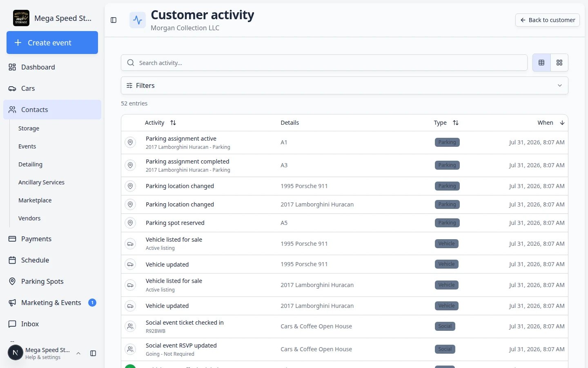Click the Marketing notification badge
Viewport: 588px width, 368px height.
[92, 303]
